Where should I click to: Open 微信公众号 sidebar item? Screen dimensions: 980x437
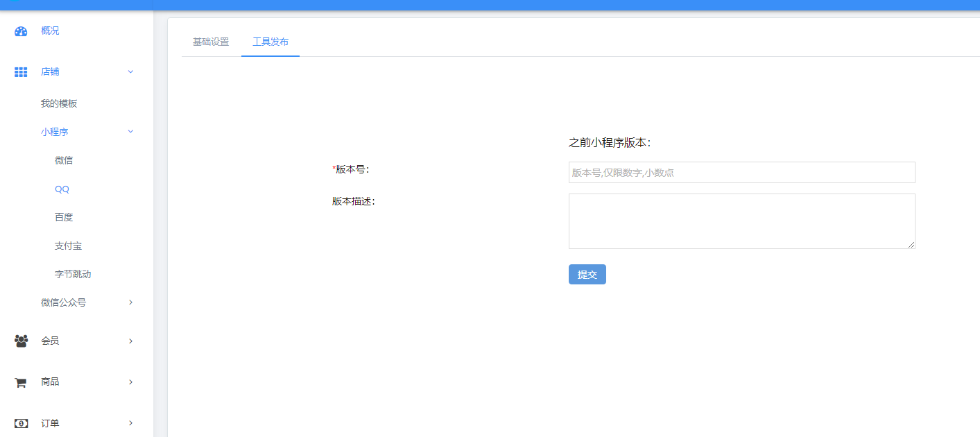(64, 302)
